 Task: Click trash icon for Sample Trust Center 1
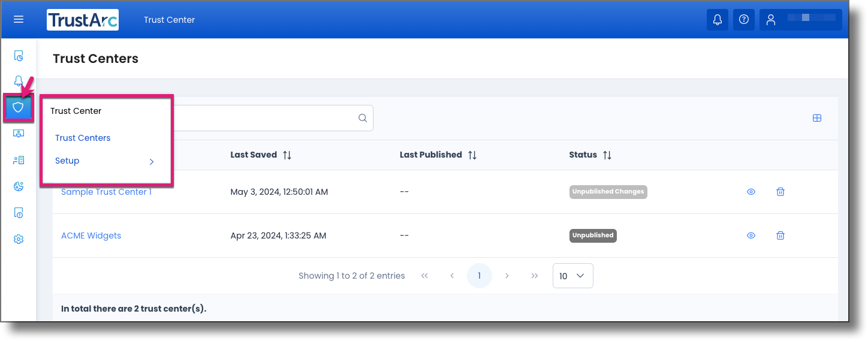coord(780,192)
